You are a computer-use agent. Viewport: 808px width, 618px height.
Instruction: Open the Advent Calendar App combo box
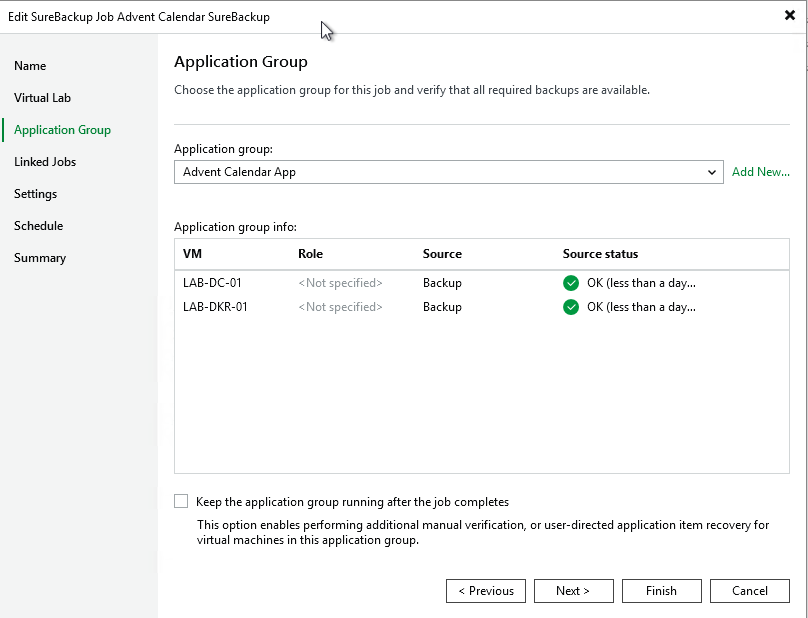[x=440, y=172]
